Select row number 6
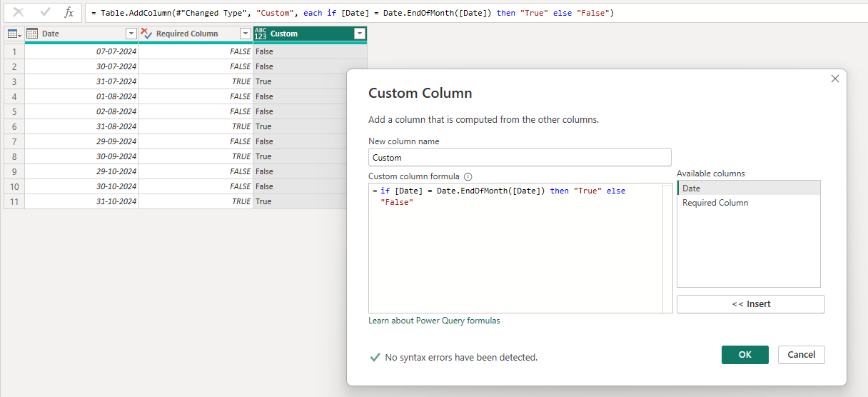This screenshot has width=868, height=397. [x=14, y=126]
